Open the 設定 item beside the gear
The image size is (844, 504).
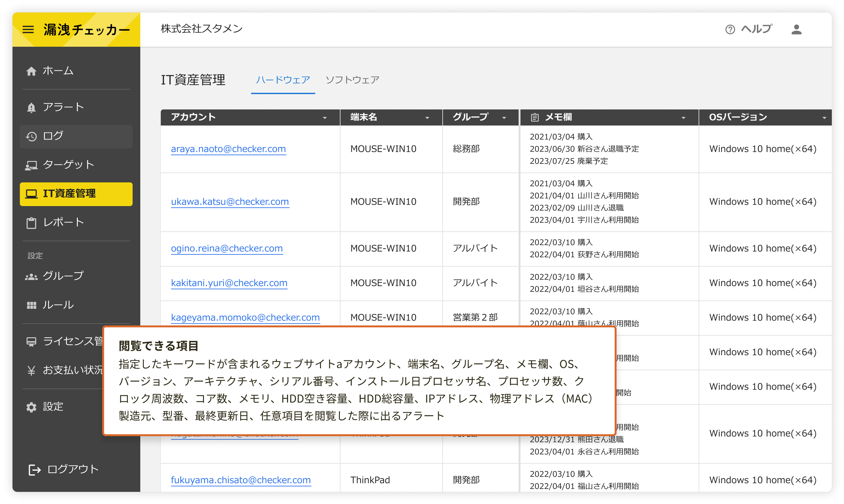coord(53,407)
